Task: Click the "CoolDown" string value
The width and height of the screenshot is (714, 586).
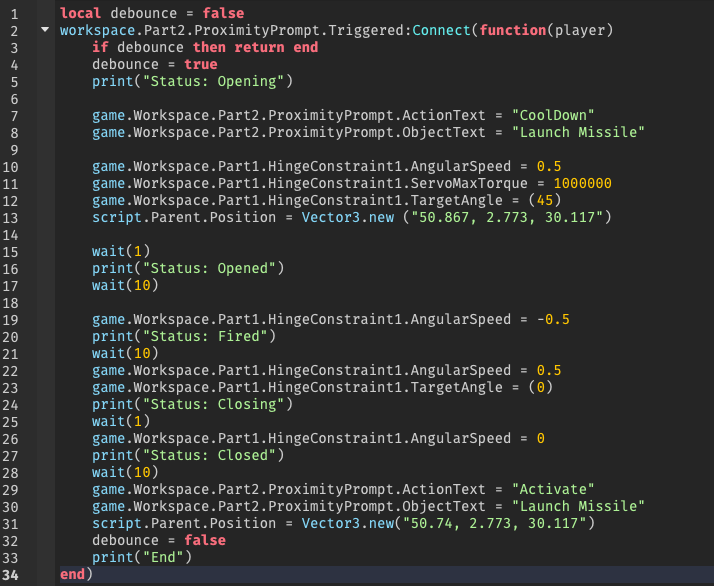Action: pos(553,115)
